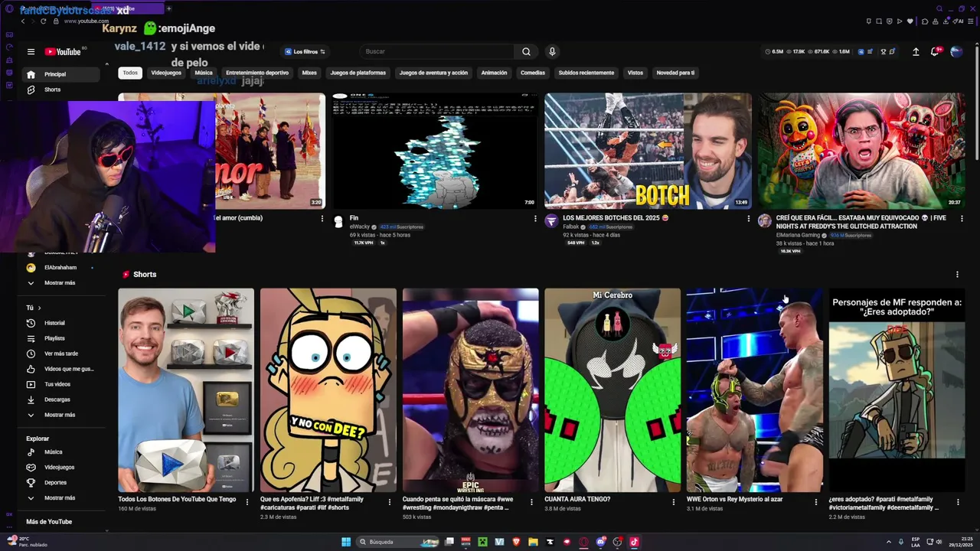Select the 'Vistos' filter chip

coord(635,73)
